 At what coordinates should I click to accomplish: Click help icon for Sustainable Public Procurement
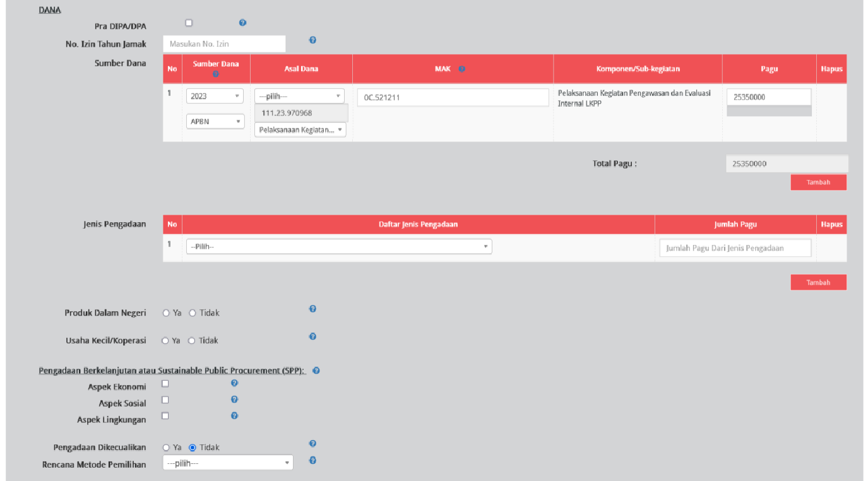[316, 371]
